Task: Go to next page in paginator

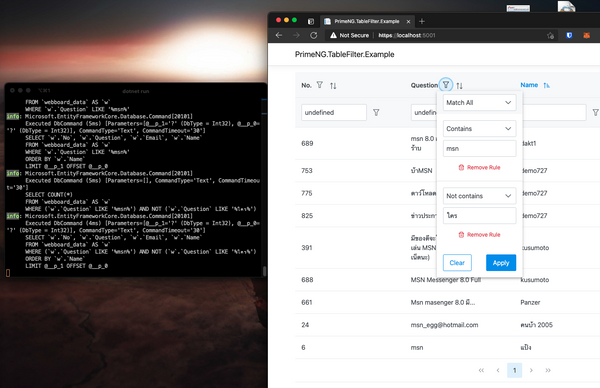Action: coord(531,370)
